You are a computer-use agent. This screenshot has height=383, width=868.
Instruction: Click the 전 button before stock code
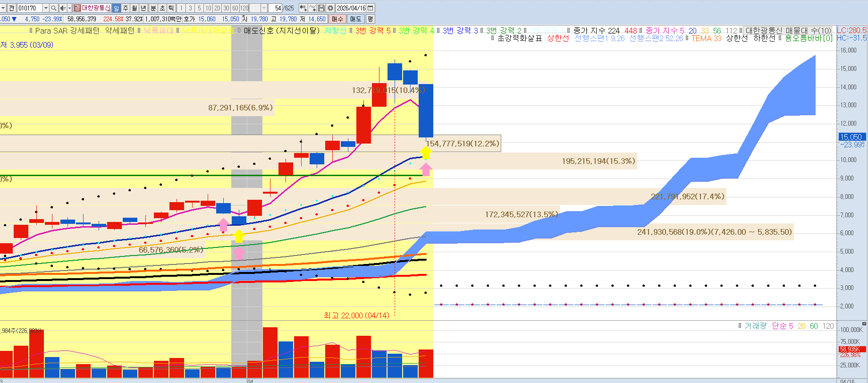pyautogui.click(x=12, y=8)
